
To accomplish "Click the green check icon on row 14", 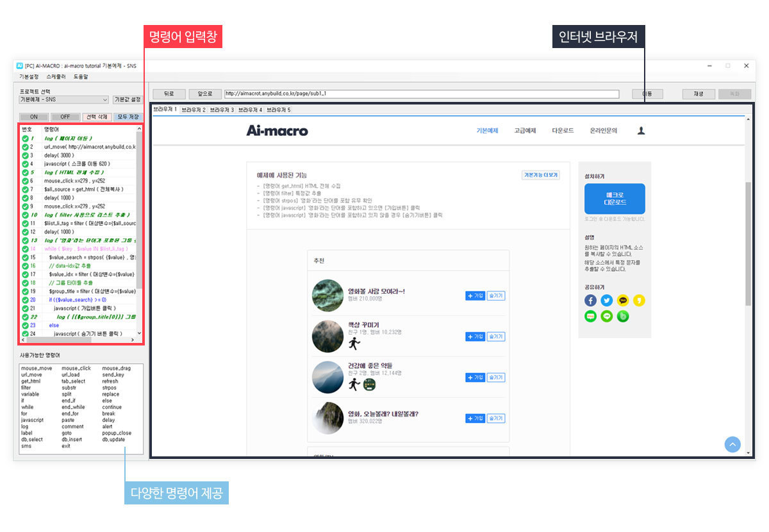I will (x=26, y=249).
